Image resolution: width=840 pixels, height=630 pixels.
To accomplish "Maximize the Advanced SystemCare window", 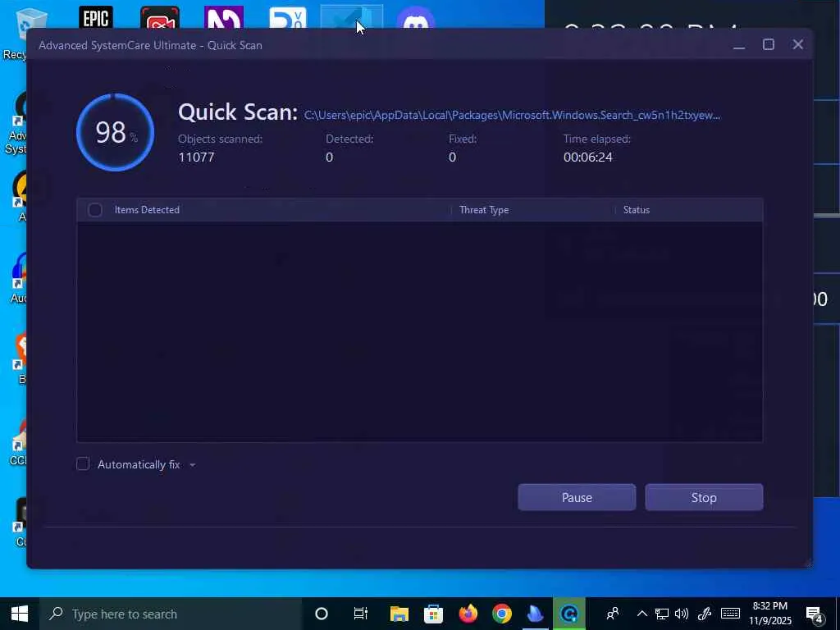I will point(768,45).
